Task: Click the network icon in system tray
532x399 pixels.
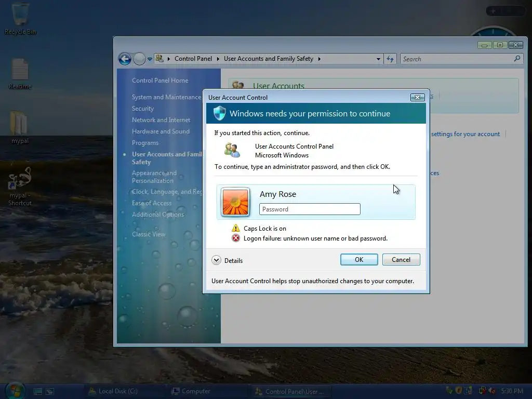Action: [x=482, y=391]
